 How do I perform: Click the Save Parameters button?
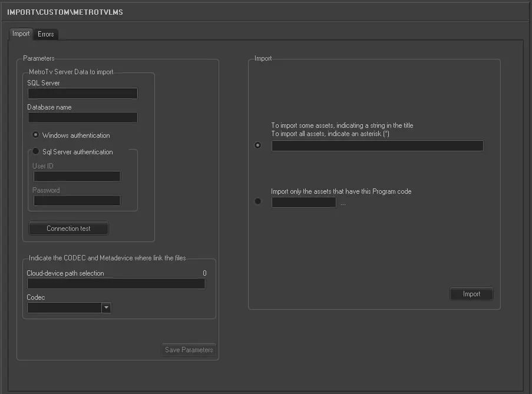pyautogui.click(x=189, y=350)
